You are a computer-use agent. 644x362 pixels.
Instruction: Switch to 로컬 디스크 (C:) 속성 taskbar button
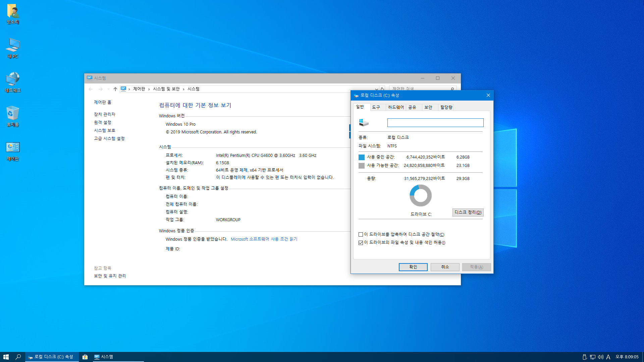pos(52,357)
